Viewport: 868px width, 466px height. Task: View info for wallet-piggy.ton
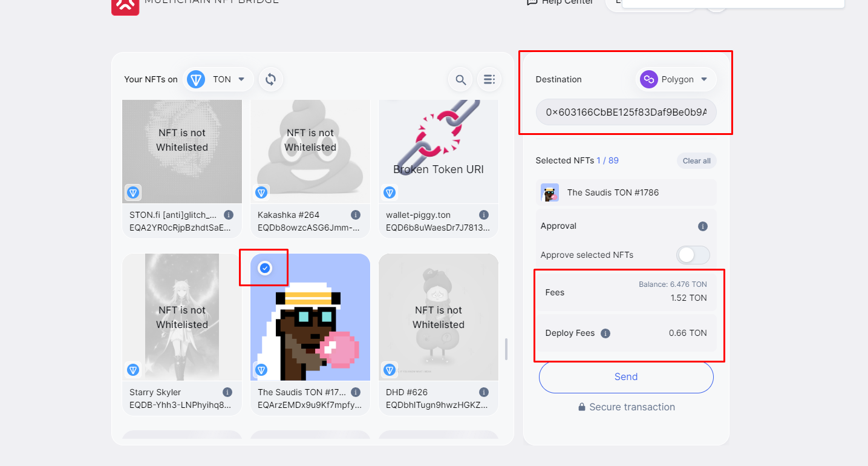(x=484, y=215)
